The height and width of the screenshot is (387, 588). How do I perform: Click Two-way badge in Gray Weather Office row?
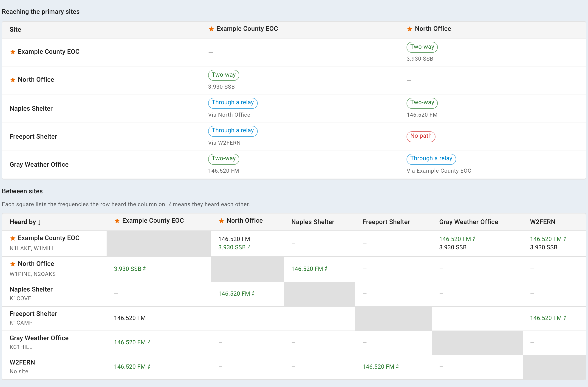point(223,159)
